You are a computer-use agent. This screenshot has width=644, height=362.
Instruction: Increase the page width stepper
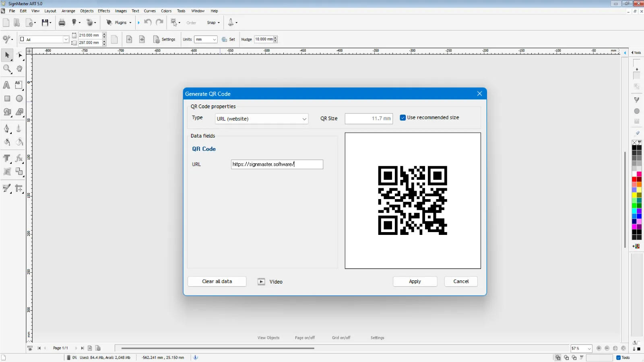(104, 34)
